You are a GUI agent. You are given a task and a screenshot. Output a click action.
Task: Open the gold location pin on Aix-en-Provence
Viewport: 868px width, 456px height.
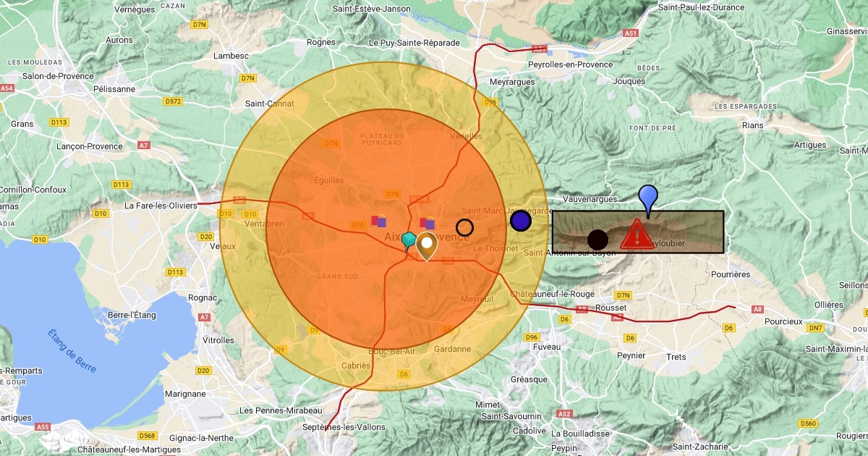pyautogui.click(x=427, y=246)
